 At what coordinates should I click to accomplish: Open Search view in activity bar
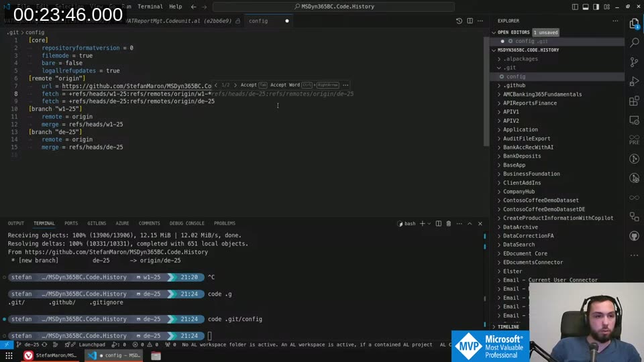[634, 43]
